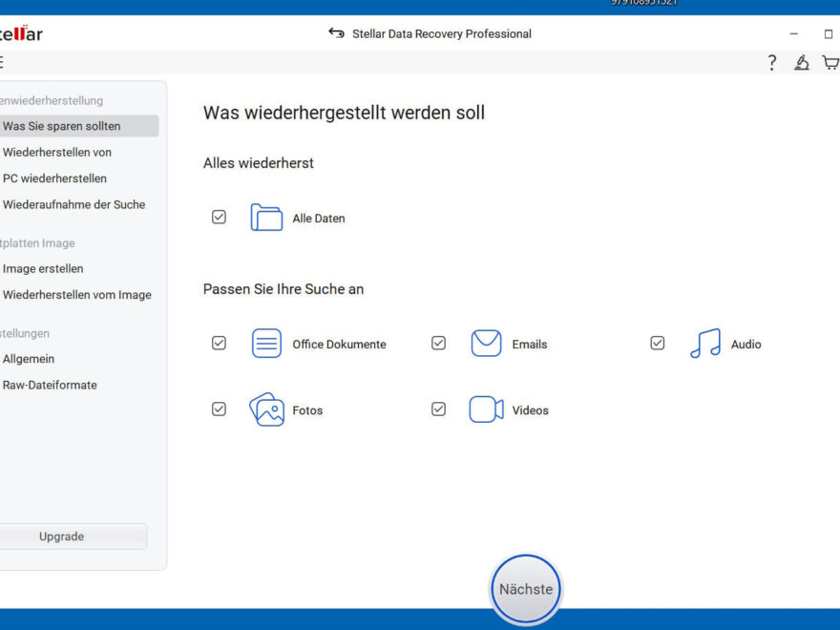Click the Fotos picture icon
Screen dimensions: 840x630
pos(266,409)
